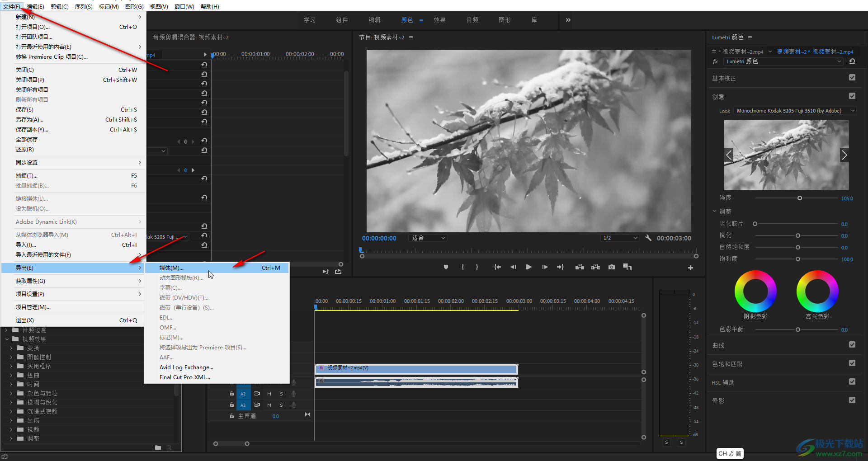Toggle Basic Correction checkbox
The height and width of the screenshot is (461, 868).
coord(852,78)
